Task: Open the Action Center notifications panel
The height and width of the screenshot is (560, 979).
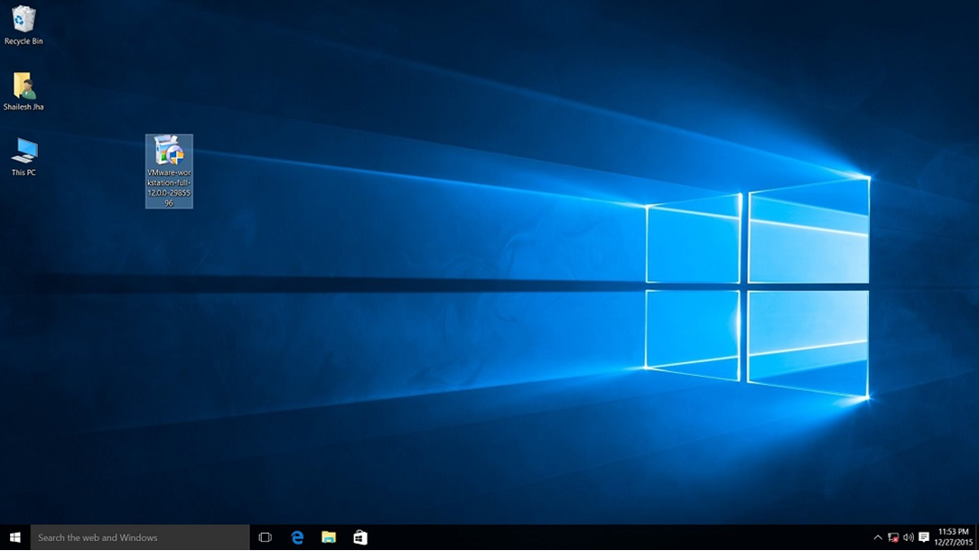Action: (x=923, y=537)
